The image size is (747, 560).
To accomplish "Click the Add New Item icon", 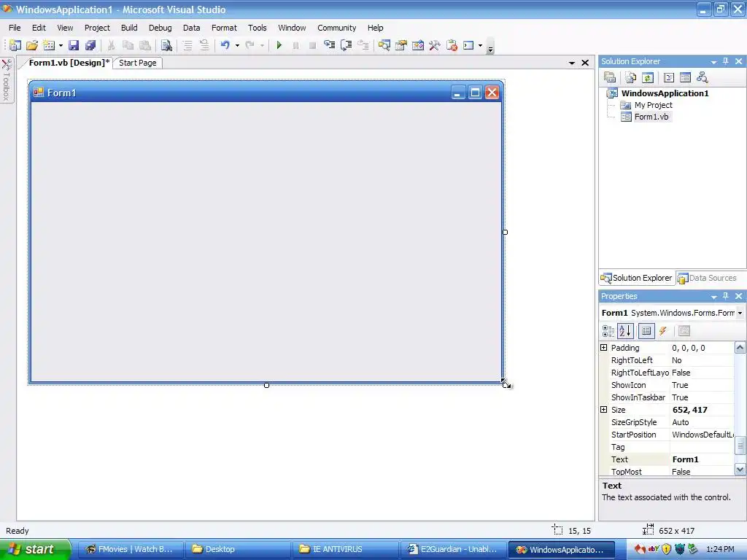I will pos(49,45).
